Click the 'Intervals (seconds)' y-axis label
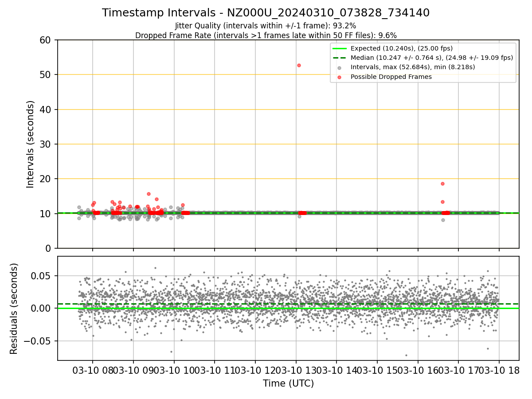The height and width of the screenshot is (399, 532). pyautogui.click(x=30, y=144)
